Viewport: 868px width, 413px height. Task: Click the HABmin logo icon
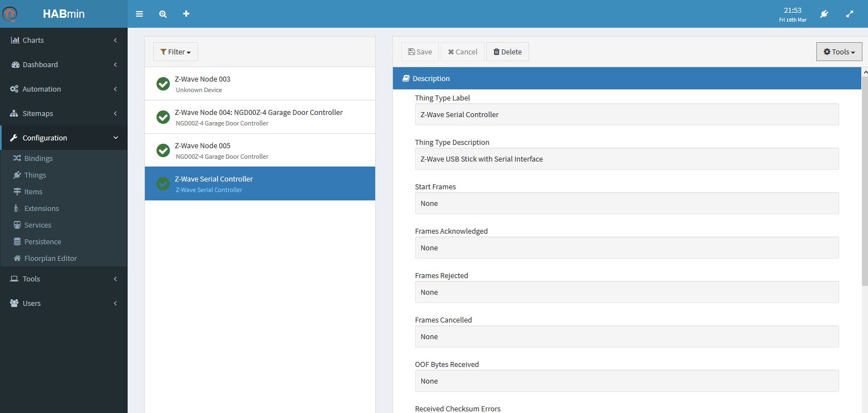tap(10, 14)
